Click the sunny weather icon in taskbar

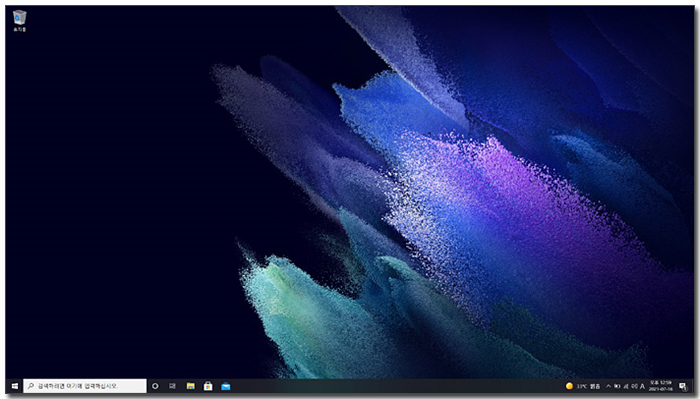(x=569, y=386)
